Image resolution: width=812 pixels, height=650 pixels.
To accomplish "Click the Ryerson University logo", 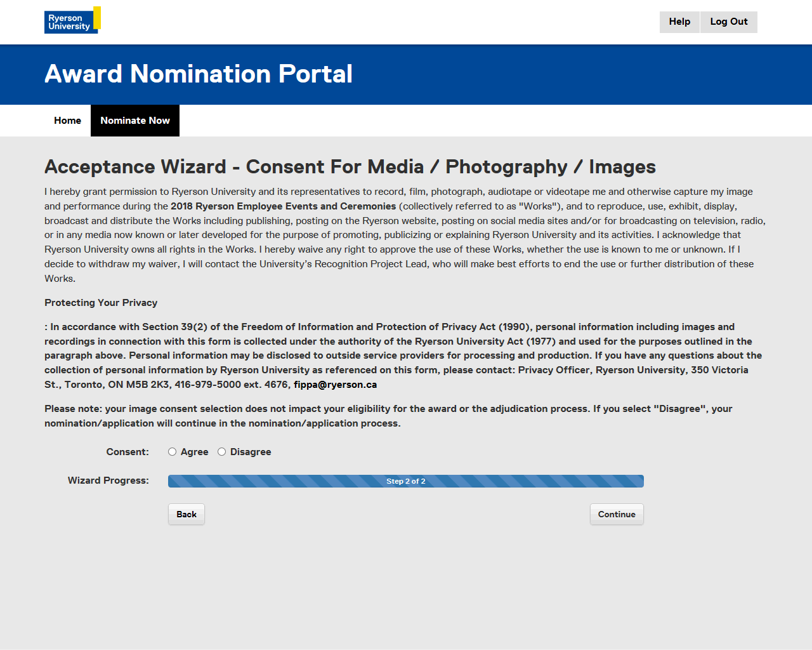I will click(x=72, y=20).
